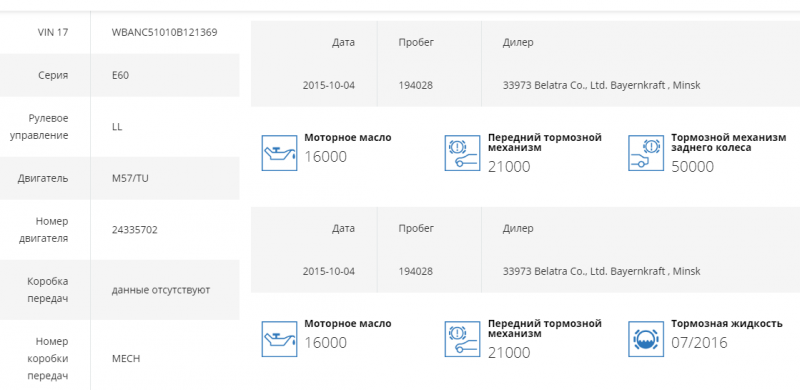Click the rear wheel brake mechanism icon
This screenshot has width=800, height=390.
tap(646, 153)
